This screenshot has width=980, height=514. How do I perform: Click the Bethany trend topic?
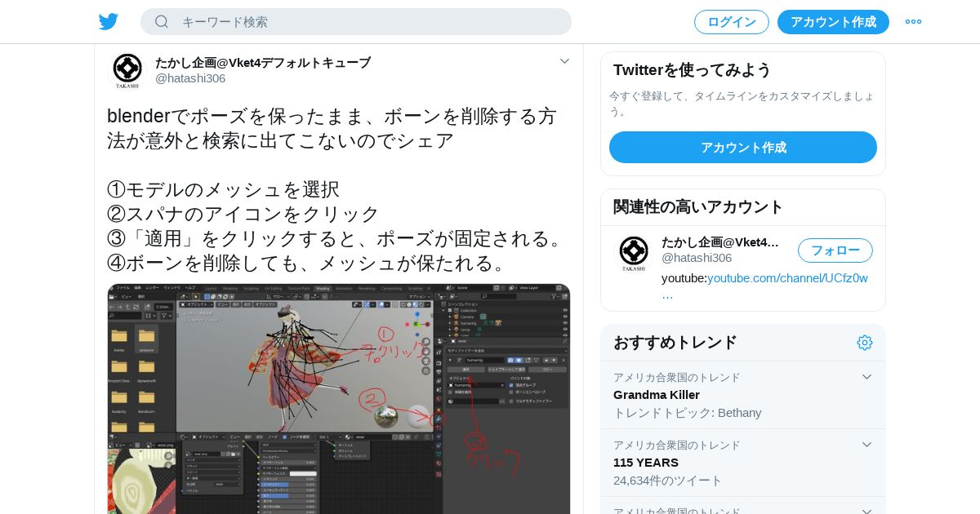740,413
